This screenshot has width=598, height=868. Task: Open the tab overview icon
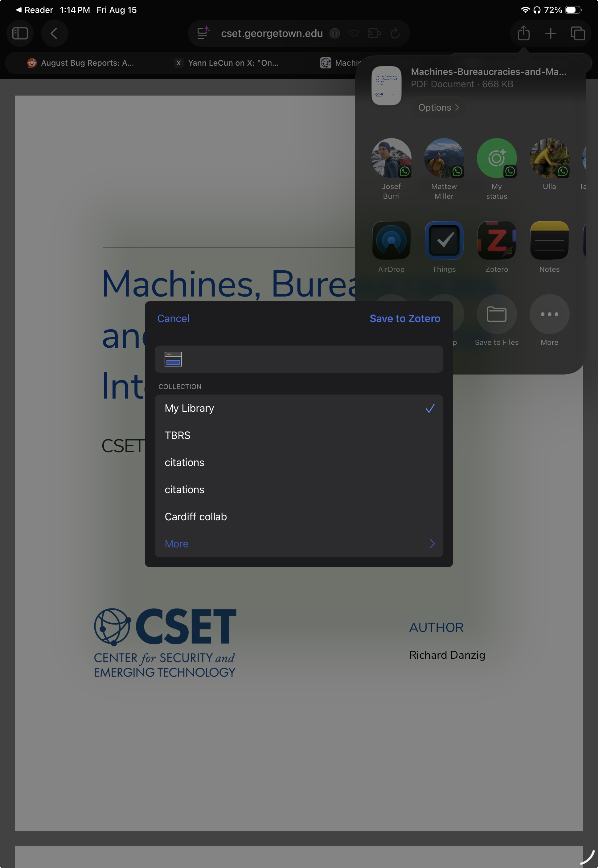[577, 33]
